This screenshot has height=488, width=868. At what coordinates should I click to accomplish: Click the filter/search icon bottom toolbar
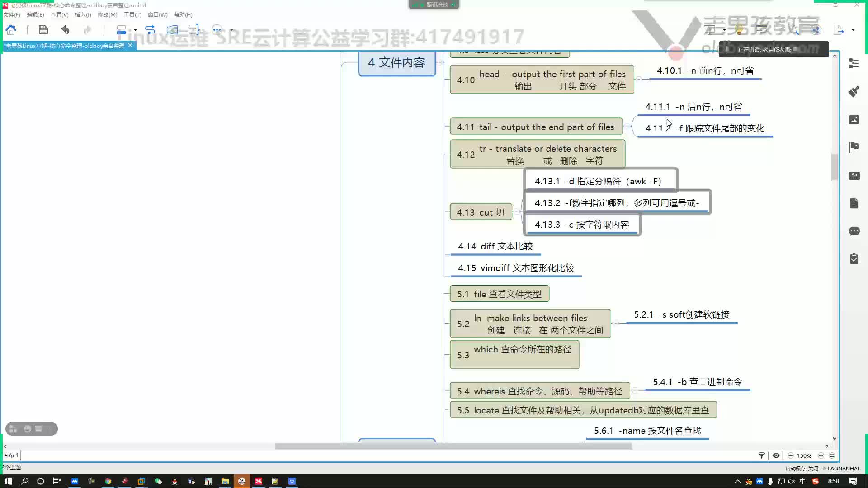pos(762,455)
